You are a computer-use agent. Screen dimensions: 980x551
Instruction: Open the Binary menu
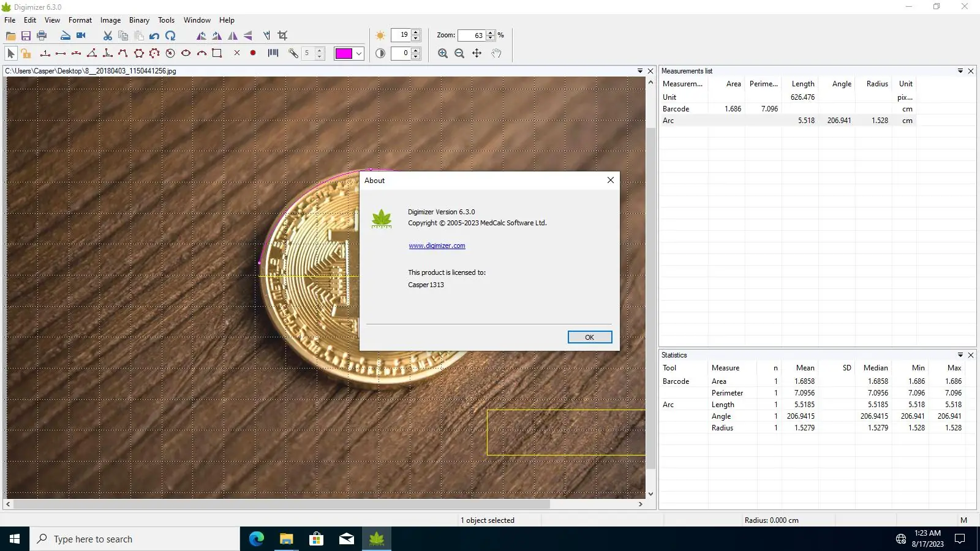(x=139, y=20)
